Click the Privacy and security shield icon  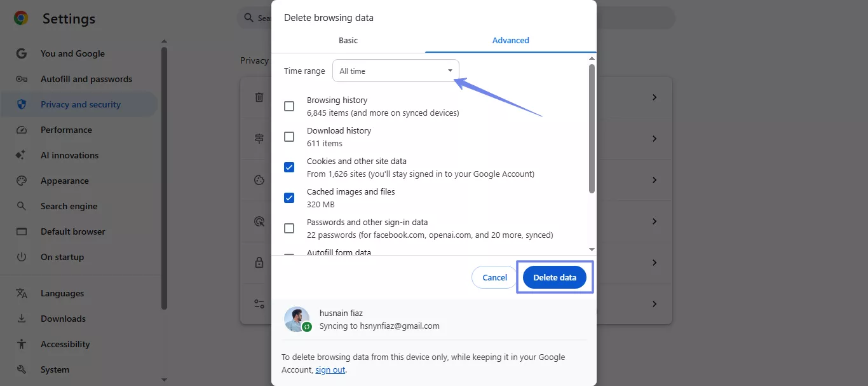21,104
